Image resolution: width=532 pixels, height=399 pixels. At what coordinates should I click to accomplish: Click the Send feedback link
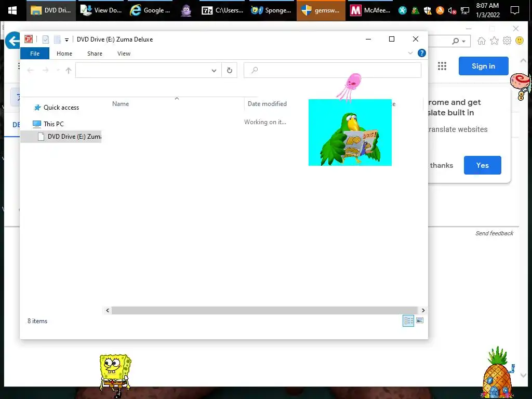click(x=494, y=233)
